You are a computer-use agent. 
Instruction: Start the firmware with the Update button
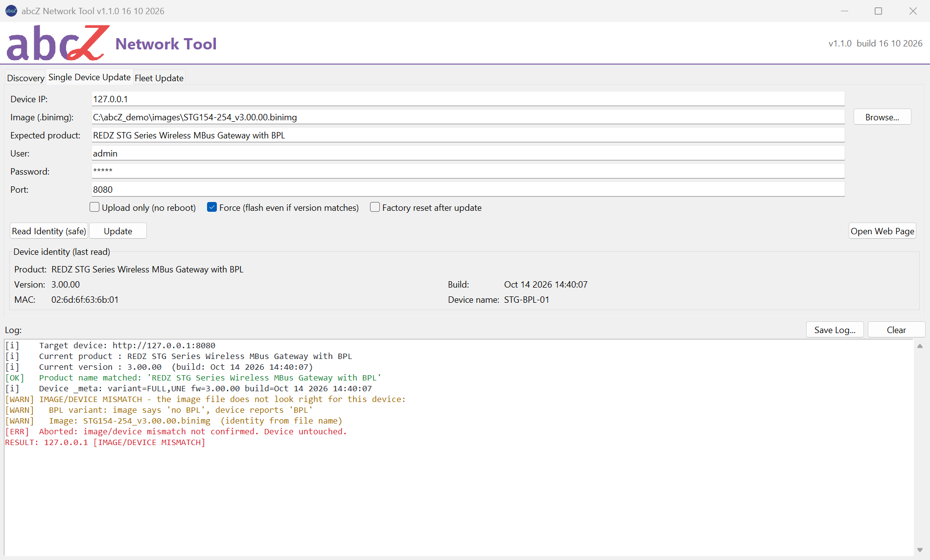pyautogui.click(x=118, y=231)
